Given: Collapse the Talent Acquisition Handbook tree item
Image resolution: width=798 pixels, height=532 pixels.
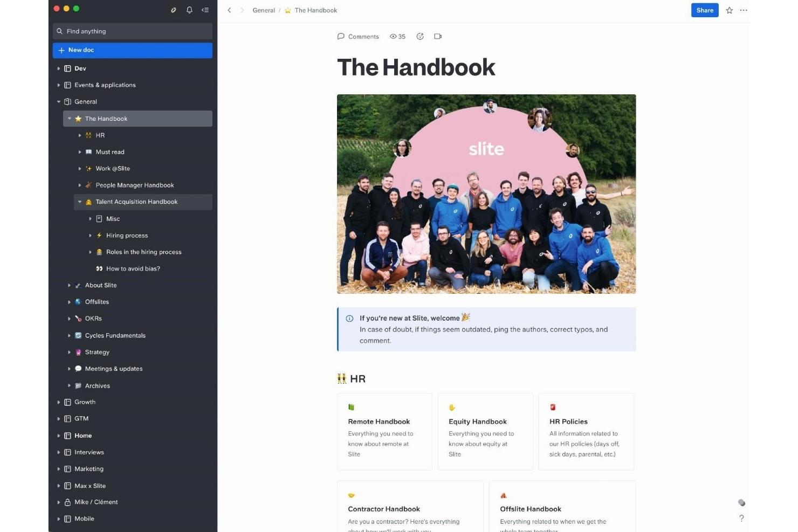Looking at the screenshot, I should coord(80,202).
